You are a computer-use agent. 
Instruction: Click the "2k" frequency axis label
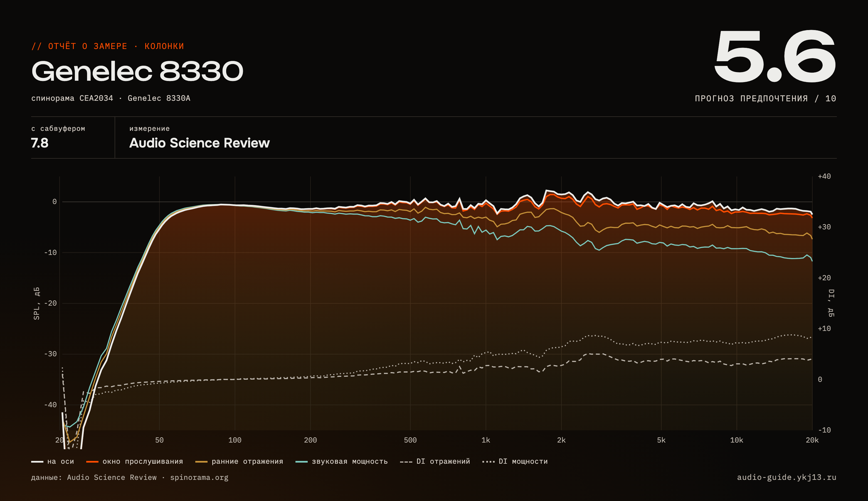tap(561, 440)
